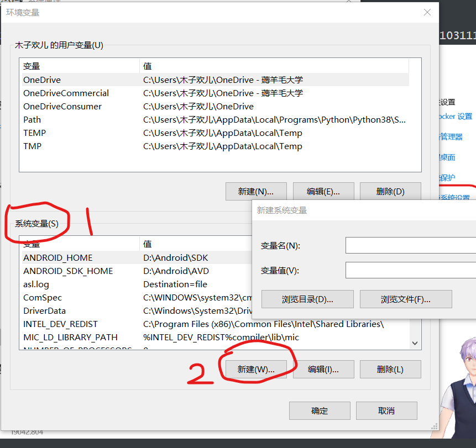This screenshot has width=476, height=448.
Task: Click 值 header in system variables table
Action: (196, 244)
